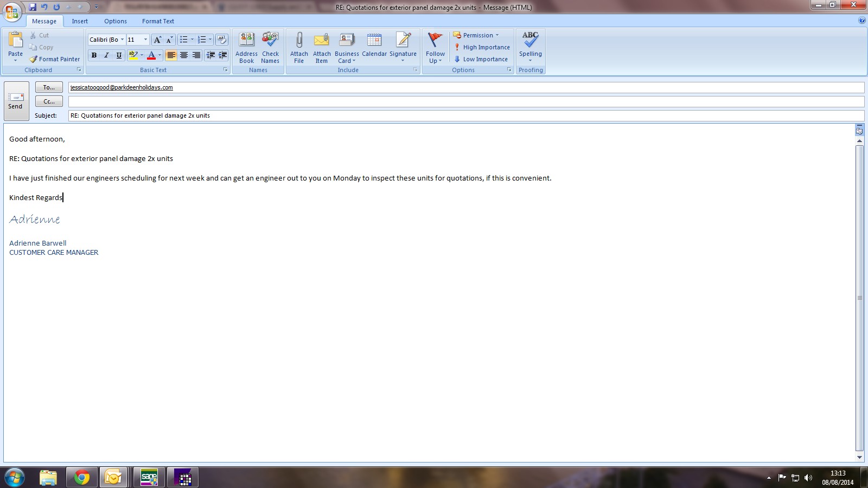Switch to the Format Text tab
The image size is (868, 488).
point(158,21)
